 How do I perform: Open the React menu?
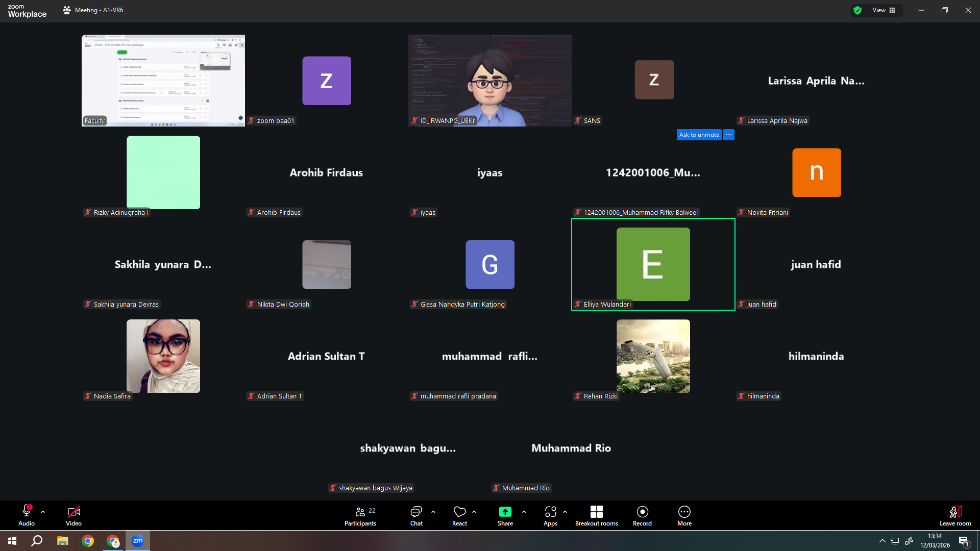coord(459,515)
